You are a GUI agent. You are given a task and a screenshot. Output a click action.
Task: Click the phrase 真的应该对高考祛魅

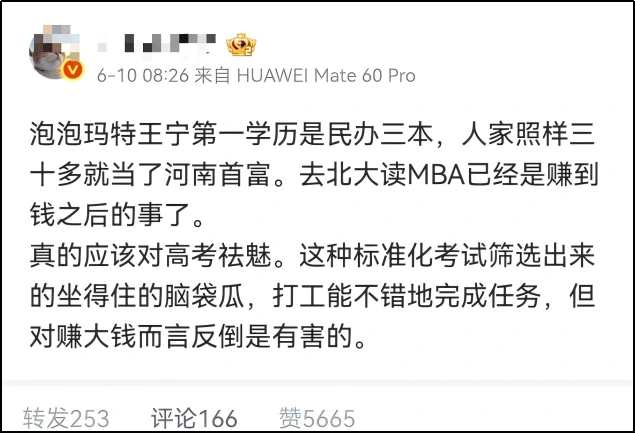(x=150, y=256)
